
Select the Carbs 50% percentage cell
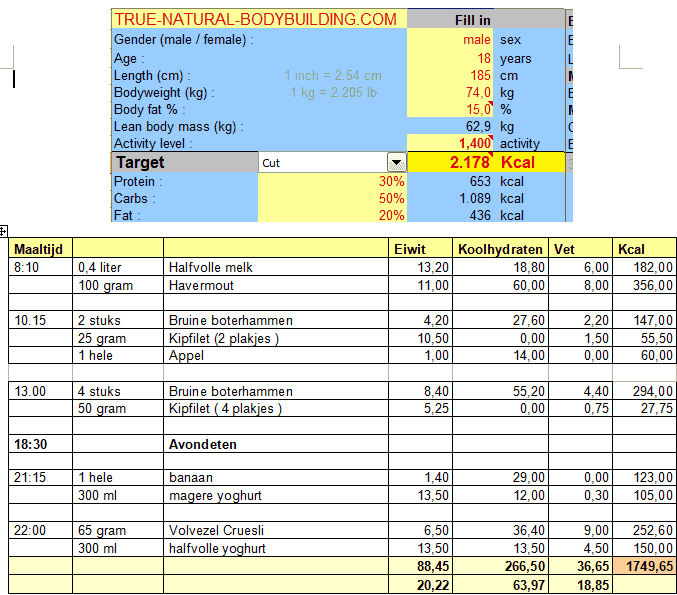pyautogui.click(x=332, y=199)
